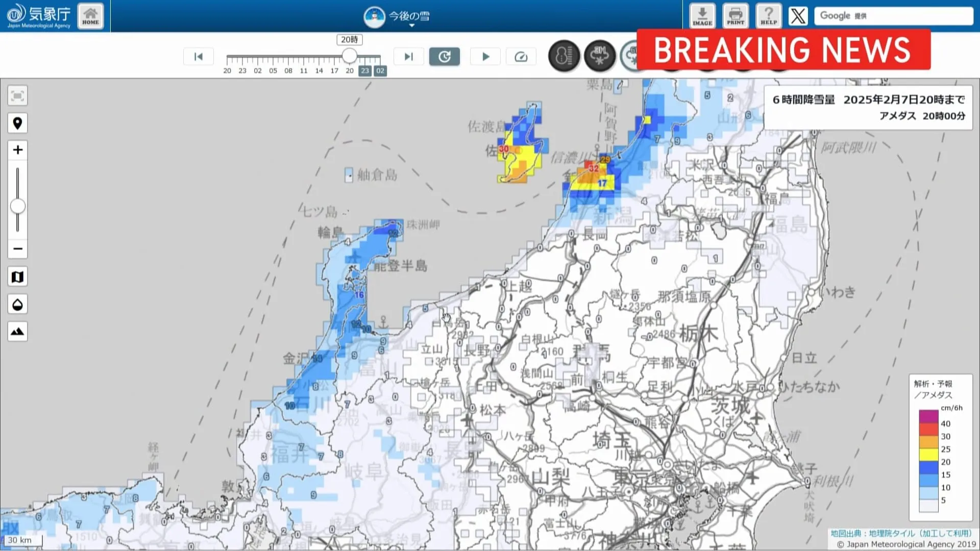Go to HOME page
Screen dimensions: 980x551
point(90,16)
